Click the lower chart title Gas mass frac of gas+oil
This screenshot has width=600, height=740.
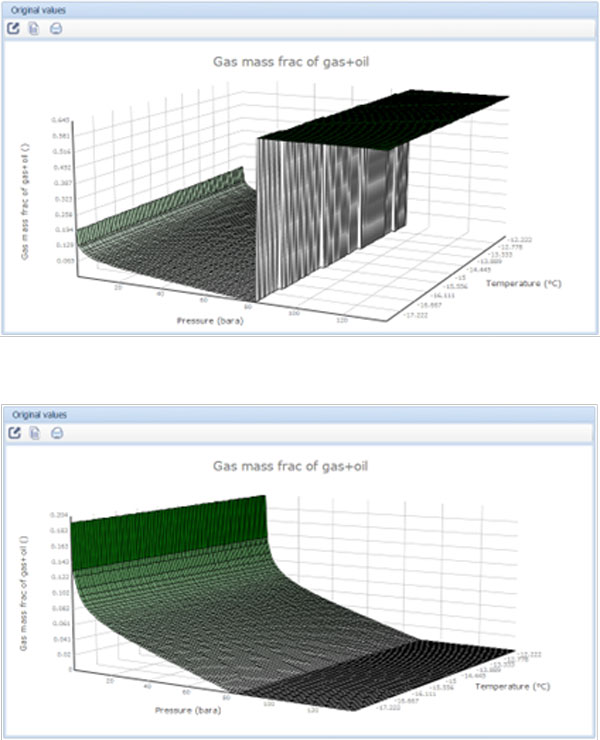(x=297, y=466)
